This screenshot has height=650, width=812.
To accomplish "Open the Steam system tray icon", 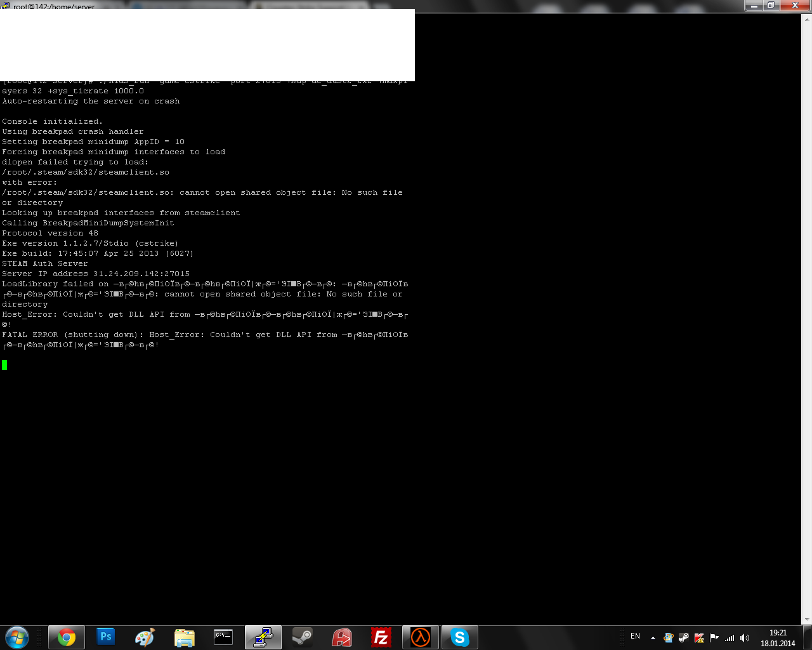I will 683,638.
